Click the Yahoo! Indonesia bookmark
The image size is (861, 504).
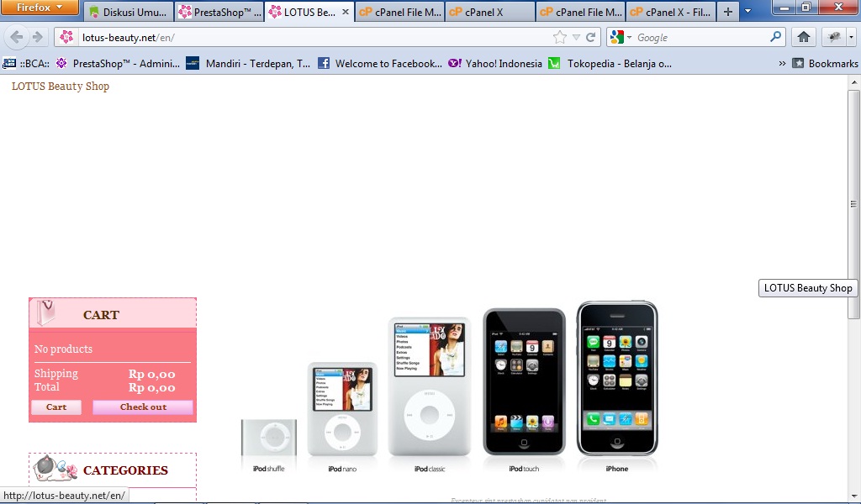(x=495, y=63)
